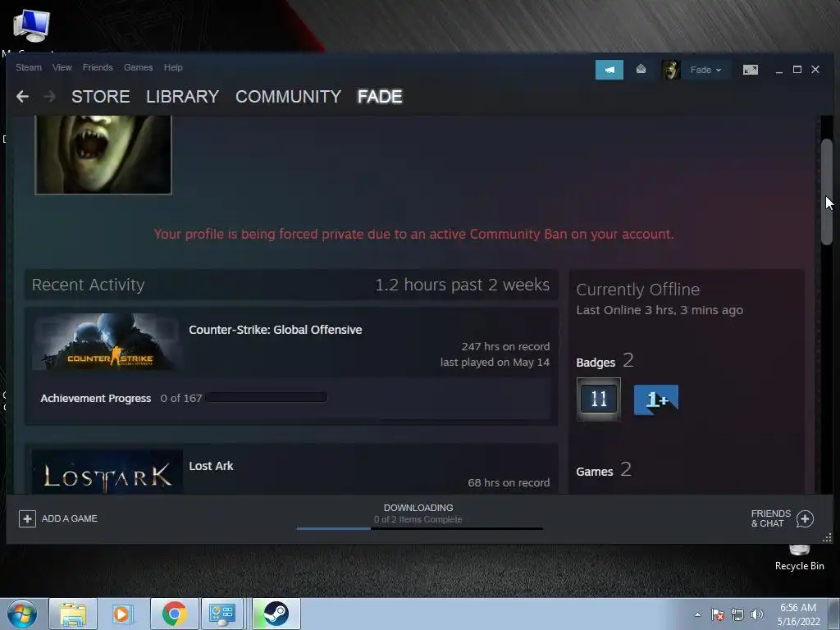The width and height of the screenshot is (840, 630).
Task: Expand the Fade account dropdown
Action: click(705, 70)
